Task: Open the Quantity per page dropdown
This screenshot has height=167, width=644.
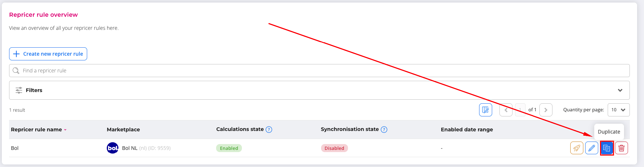Action: pyautogui.click(x=618, y=110)
